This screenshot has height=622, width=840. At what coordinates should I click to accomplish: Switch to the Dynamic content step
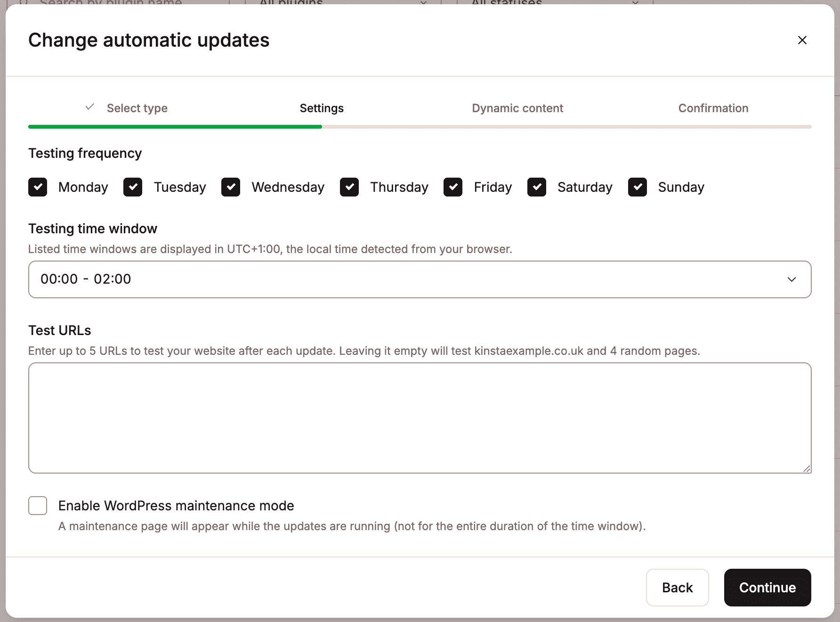(517, 108)
